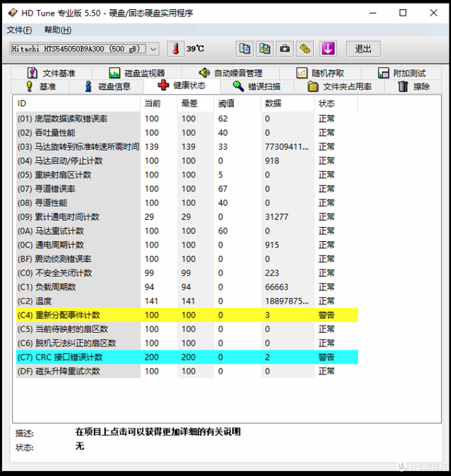Click the copy text to clipboard icon
This screenshot has height=476, width=451.
pos(244,49)
